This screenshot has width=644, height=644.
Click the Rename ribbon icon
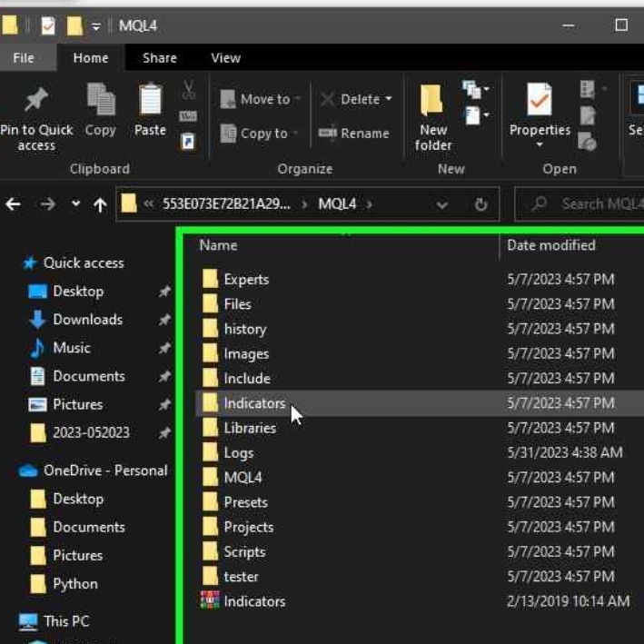(328, 134)
